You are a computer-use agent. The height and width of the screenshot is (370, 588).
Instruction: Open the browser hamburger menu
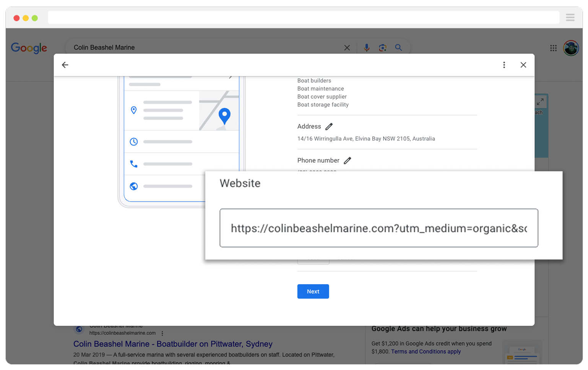click(x=570, y=17)
